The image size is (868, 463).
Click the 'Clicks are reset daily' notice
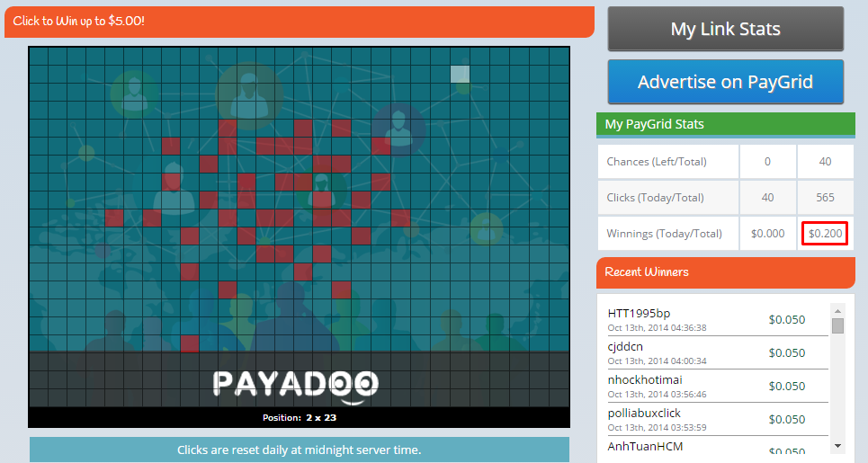tap(299, 450)
